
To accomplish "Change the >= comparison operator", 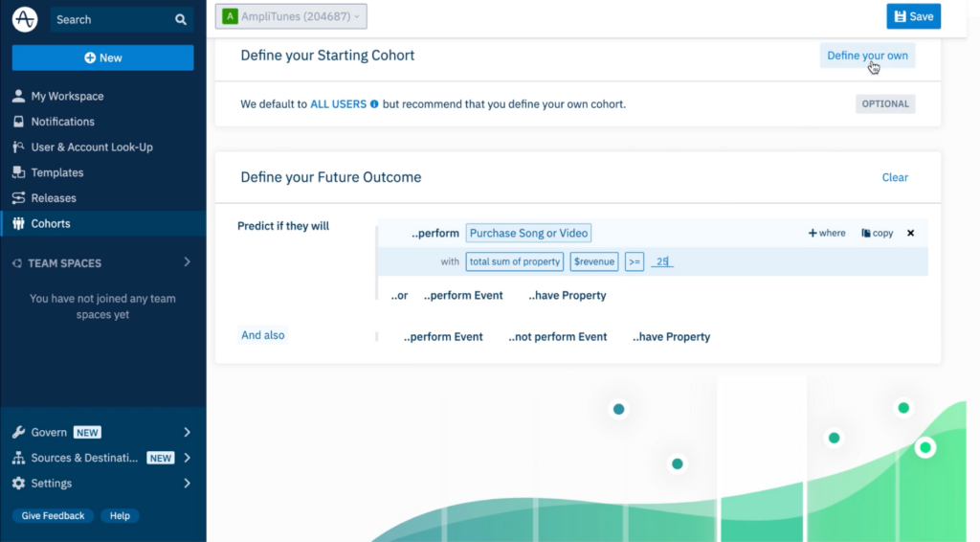I will pos(634,261).
